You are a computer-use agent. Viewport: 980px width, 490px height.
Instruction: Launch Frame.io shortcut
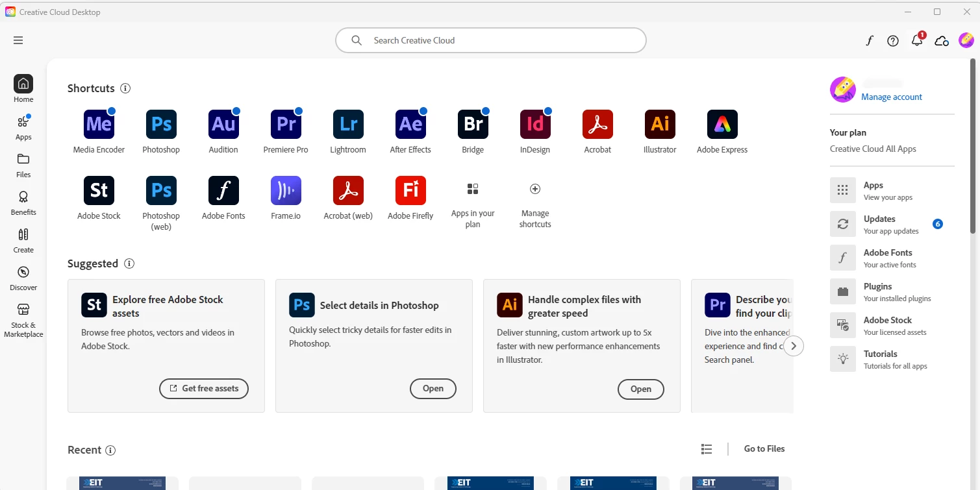pos(286,190)
